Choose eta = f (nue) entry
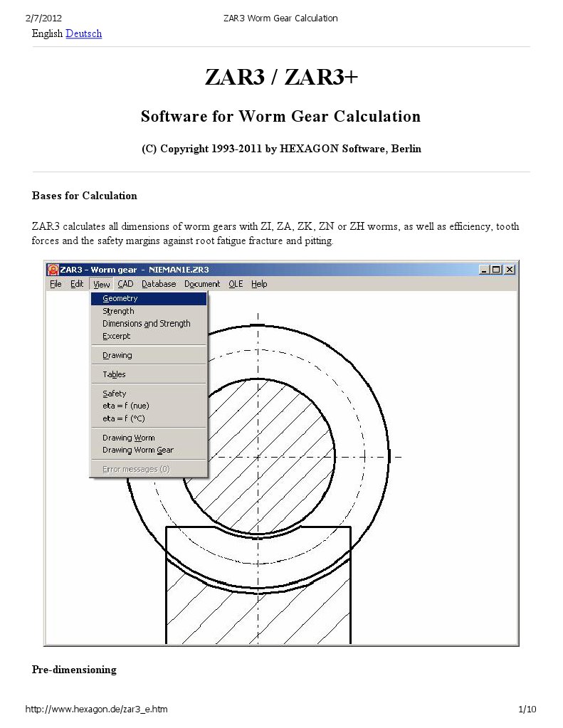 point(149,406)
